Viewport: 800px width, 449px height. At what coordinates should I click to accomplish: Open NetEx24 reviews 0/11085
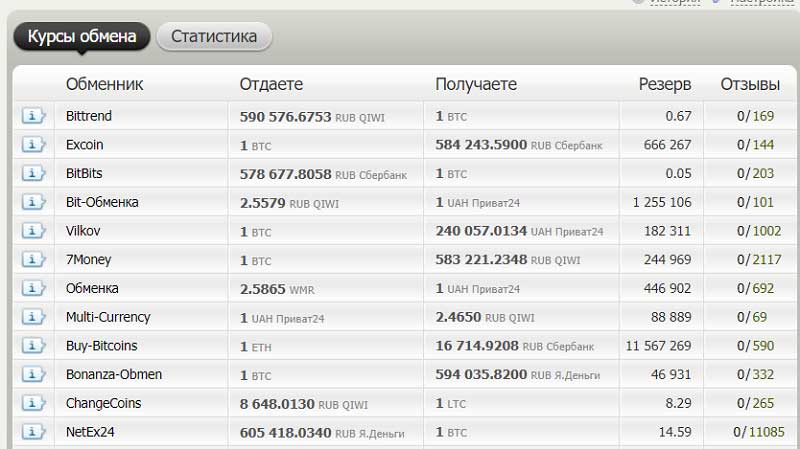point(759,432)
